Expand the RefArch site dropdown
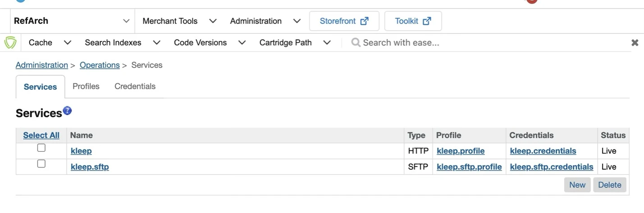Image resolution: width=644 pixels, height=213 pixels. coord(126,21)
